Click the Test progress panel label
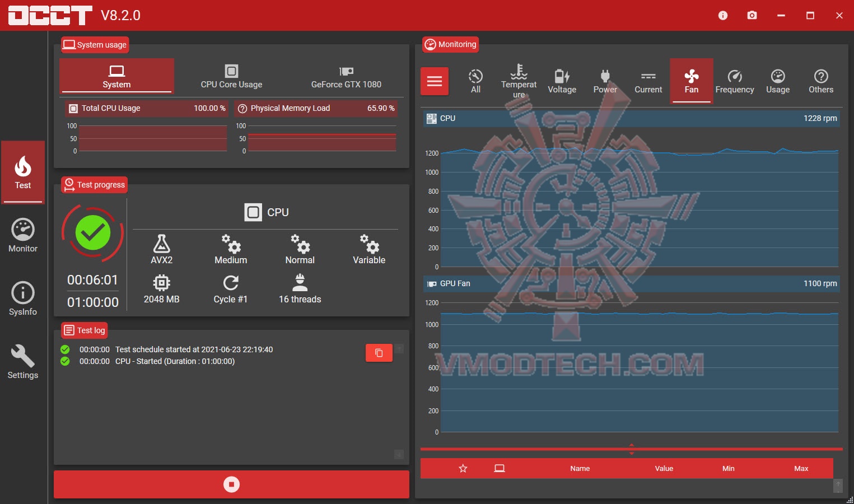854x504 pixels. click(94, 185)
